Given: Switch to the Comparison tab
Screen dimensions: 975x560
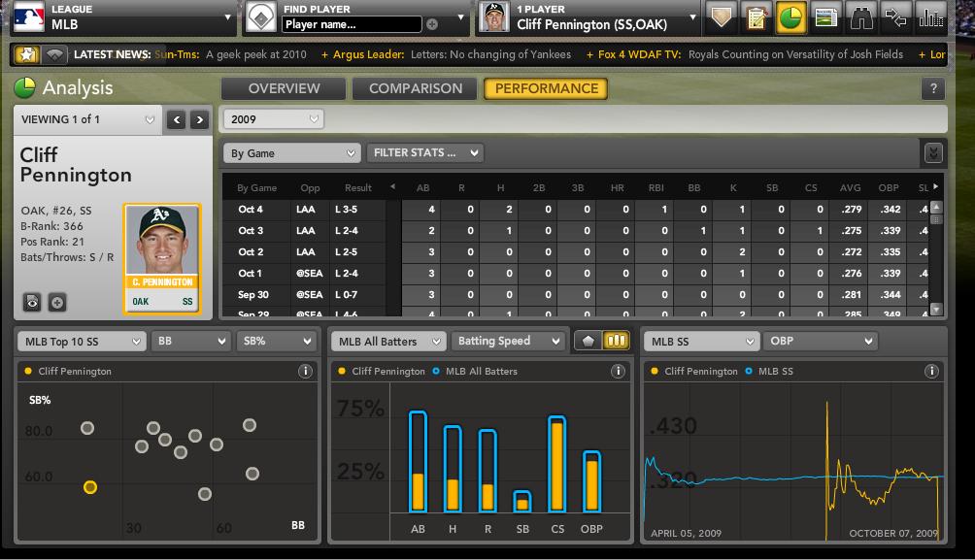Looking at the screenshot, I should [x=416, y=88].
